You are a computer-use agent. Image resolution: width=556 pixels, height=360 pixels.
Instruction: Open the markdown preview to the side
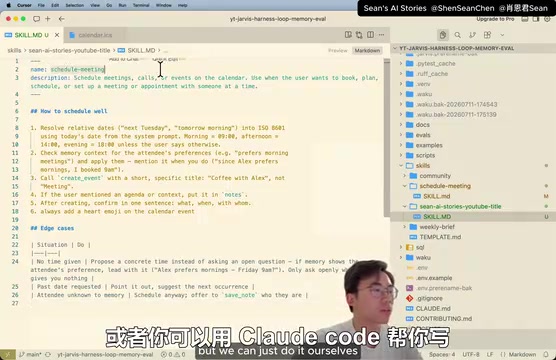[348, 34]
